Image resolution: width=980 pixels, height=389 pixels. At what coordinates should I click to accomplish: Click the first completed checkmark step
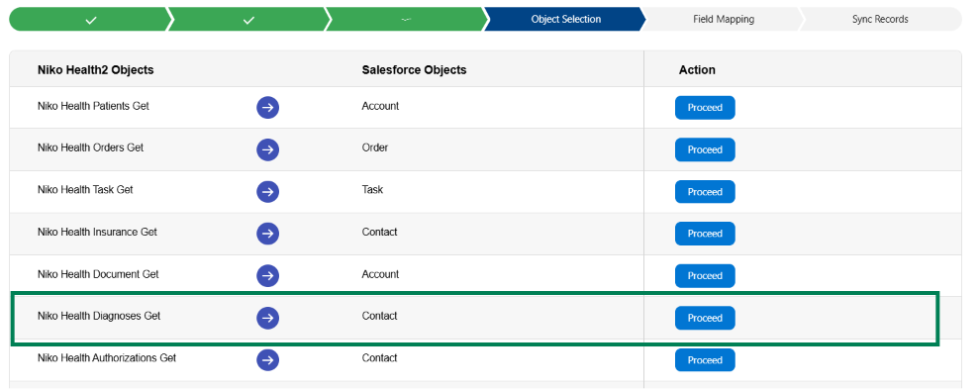tap(91, 20)
